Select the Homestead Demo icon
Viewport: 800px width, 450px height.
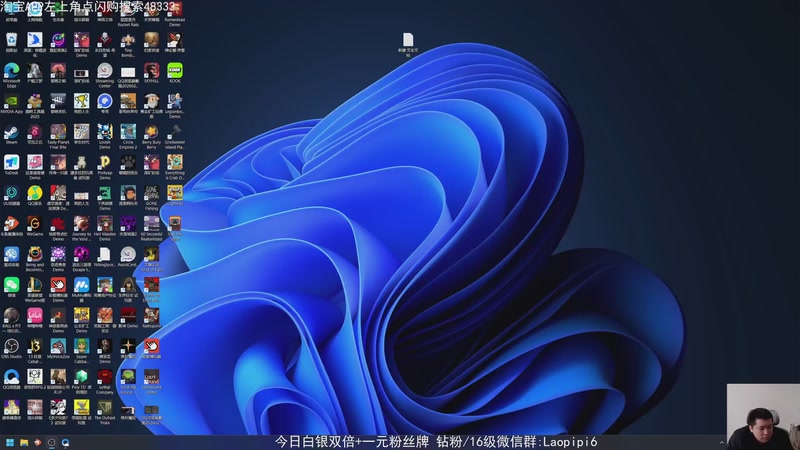coord(174,15)
